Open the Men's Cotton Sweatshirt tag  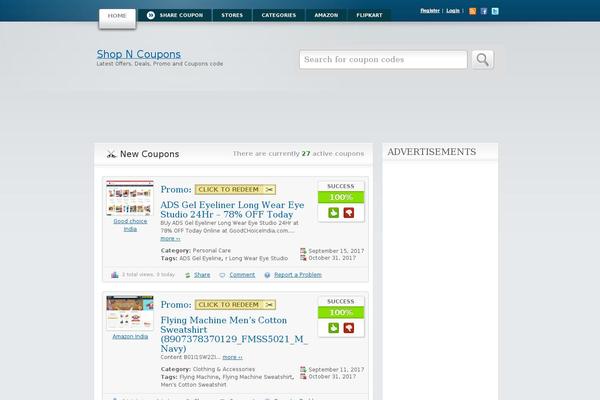193,385
